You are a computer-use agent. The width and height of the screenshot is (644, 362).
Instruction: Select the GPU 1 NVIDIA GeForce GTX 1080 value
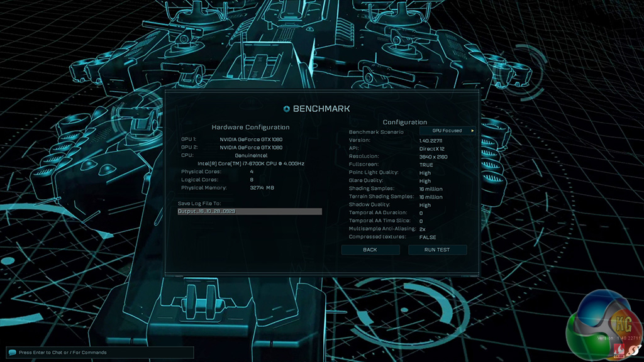pyautogui.click(x=251, y=140)
